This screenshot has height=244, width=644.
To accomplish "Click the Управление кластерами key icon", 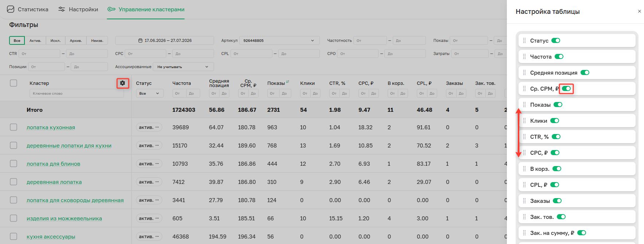I will coord(111,9).
